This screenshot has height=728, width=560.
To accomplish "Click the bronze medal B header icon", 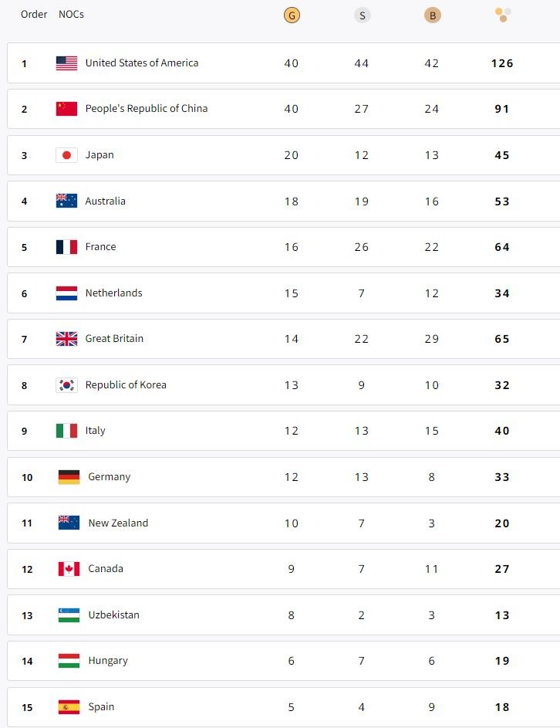I will coord(433,15).
